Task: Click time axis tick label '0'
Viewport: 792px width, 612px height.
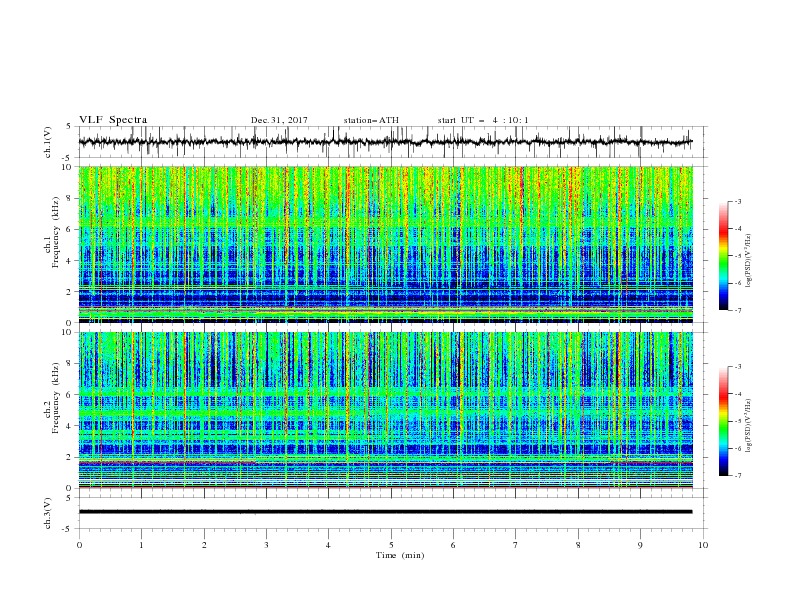Action: (79, 545)
